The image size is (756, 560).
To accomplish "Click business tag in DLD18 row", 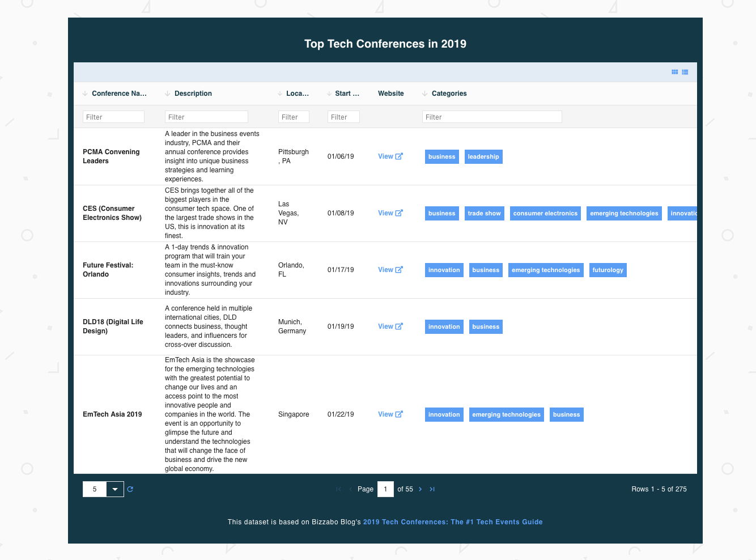I will tap(486, 326).
